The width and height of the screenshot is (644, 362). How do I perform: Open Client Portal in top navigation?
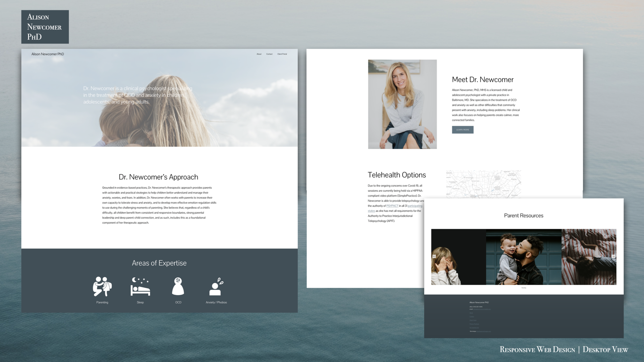click(282, 54)
